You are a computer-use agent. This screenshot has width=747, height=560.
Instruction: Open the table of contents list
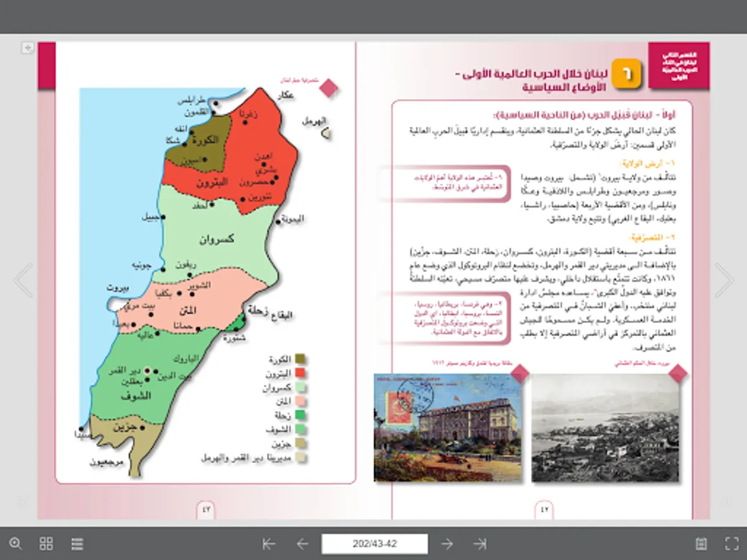click(77, 543)
